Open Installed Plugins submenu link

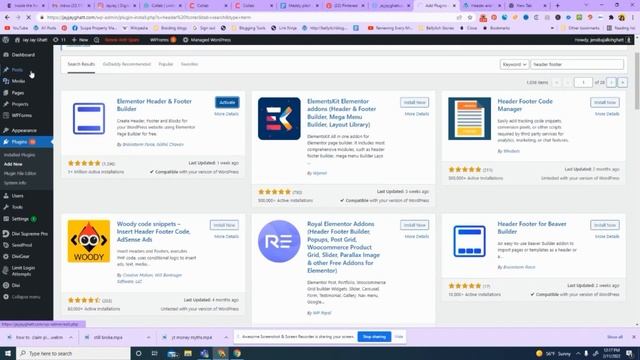click(19, 155)
